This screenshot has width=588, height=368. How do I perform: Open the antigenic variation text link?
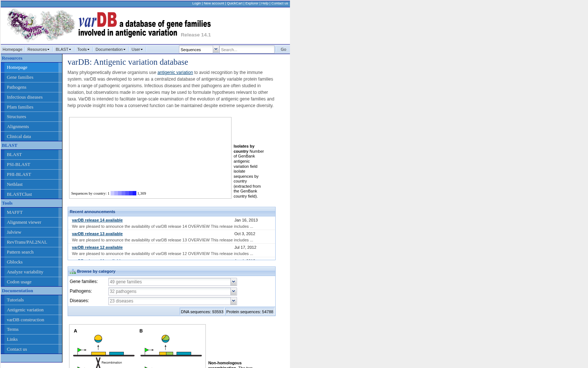175,72
